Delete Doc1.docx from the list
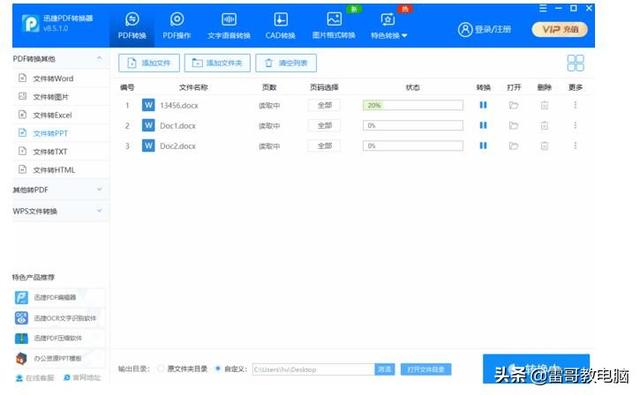Screen dimensions: 640x395 pyautogui.click(x=544, y=125)
